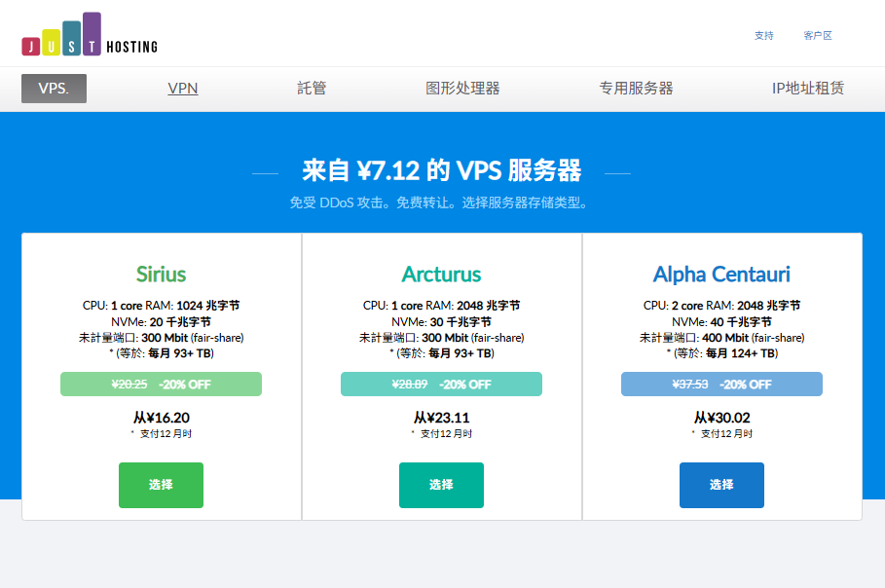The height and width of the screenshot is (588, 885).
Task: Click the Alpha Centauri plan title
Action: [721, 274]
